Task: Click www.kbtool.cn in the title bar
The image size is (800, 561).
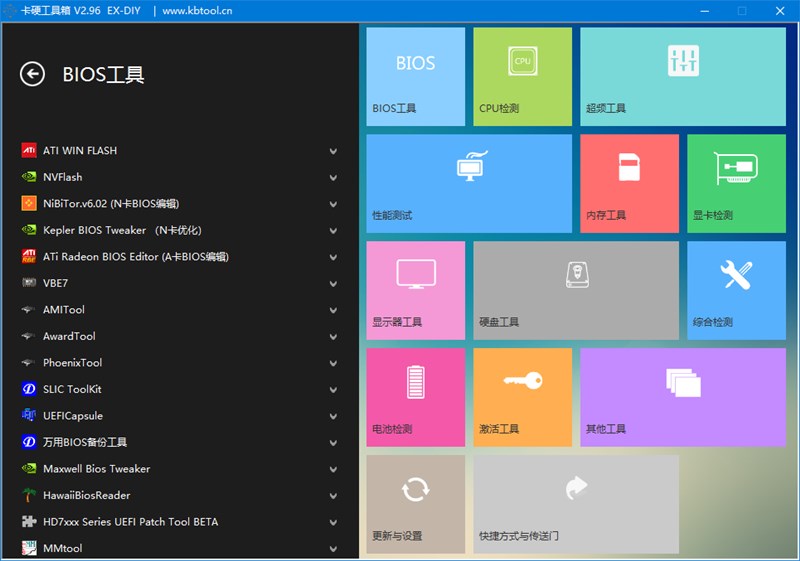Action: click(x=197, y=11)
